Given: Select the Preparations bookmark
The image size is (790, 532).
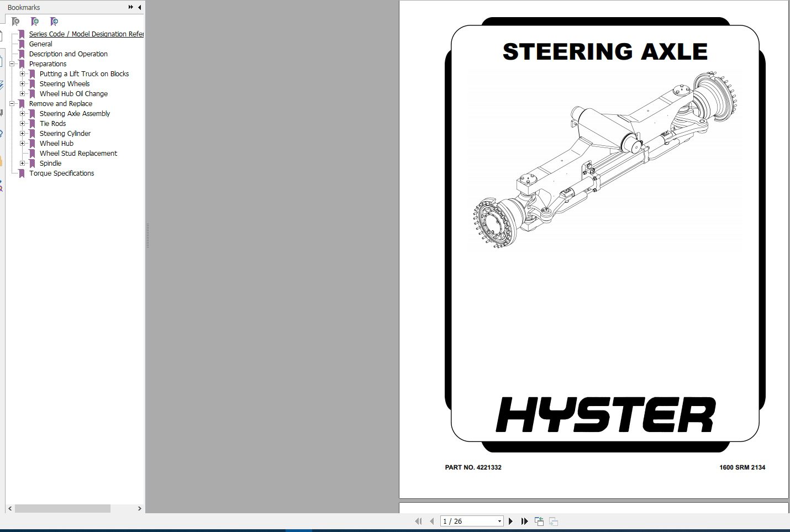Looking at the screenshot, I should (48, 64).
